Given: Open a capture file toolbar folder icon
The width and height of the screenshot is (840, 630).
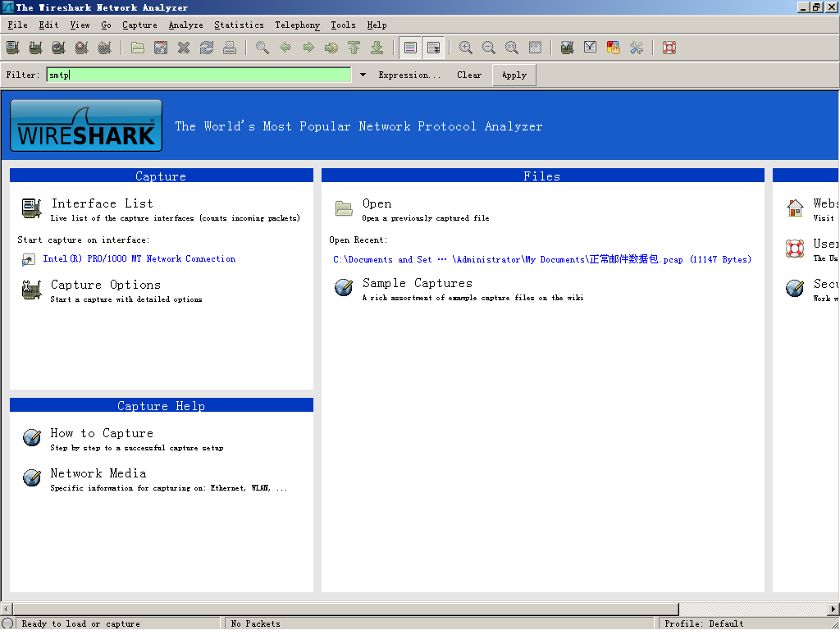Looking at the screenshot, I should [x=138, y=48].
